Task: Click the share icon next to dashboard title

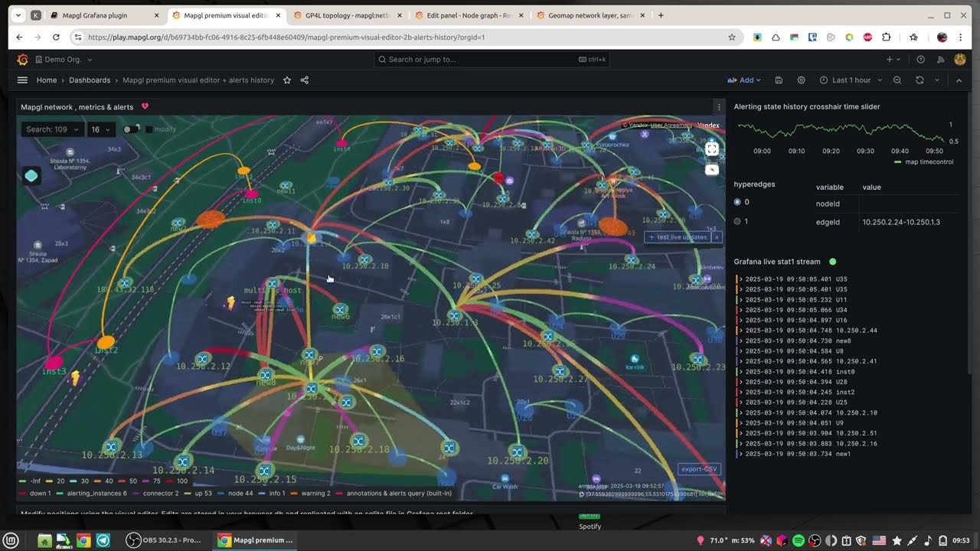Action: point(304,80)
